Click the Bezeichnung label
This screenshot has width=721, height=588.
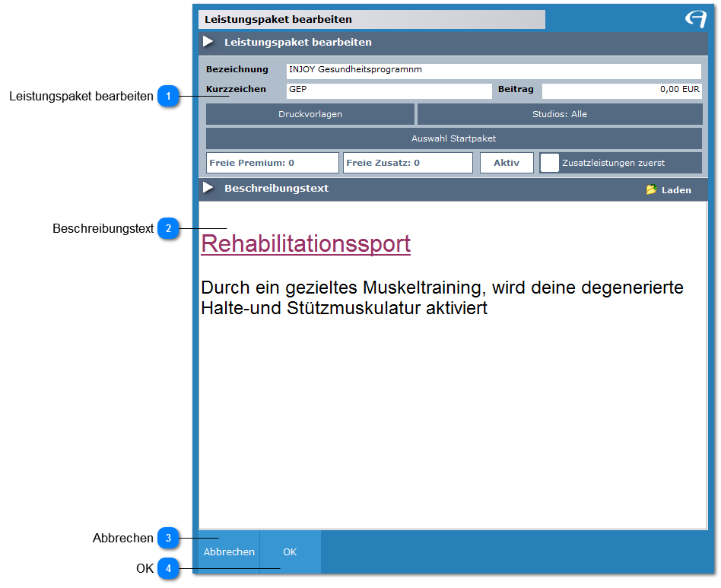237,69
